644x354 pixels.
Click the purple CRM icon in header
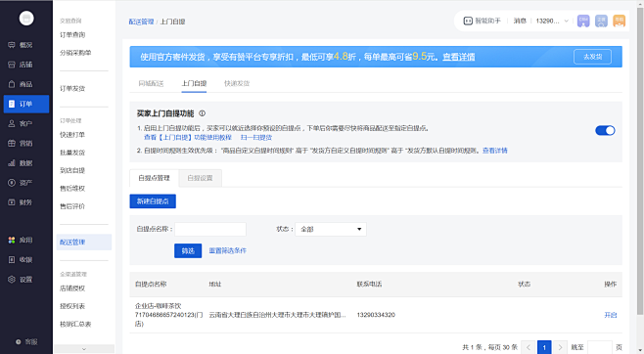click(x=583, y=21)
